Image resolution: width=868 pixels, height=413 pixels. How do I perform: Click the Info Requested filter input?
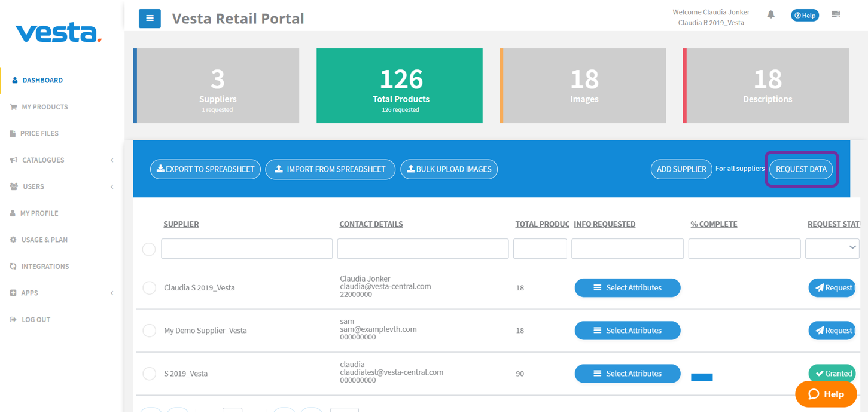coord(628,249)
